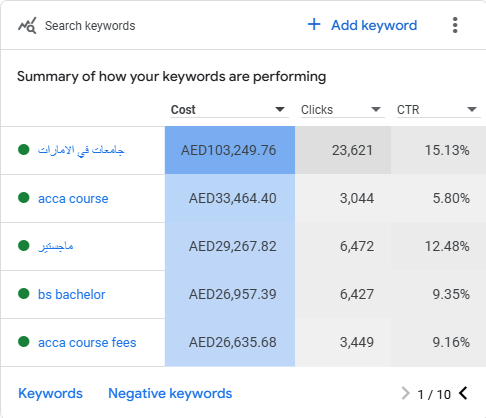
Task: Click green status dot for جامعات في الامارات
Action: 24,150
